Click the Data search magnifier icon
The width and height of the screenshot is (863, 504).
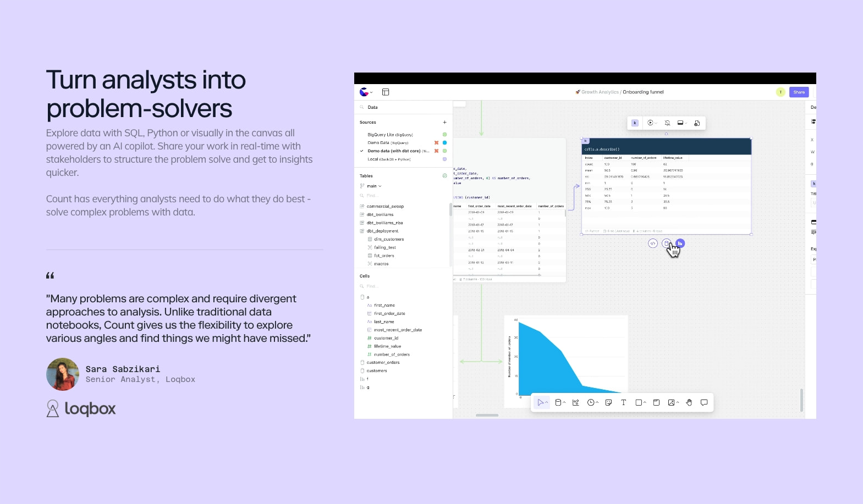pyautogui.click(x=362, y=107)
